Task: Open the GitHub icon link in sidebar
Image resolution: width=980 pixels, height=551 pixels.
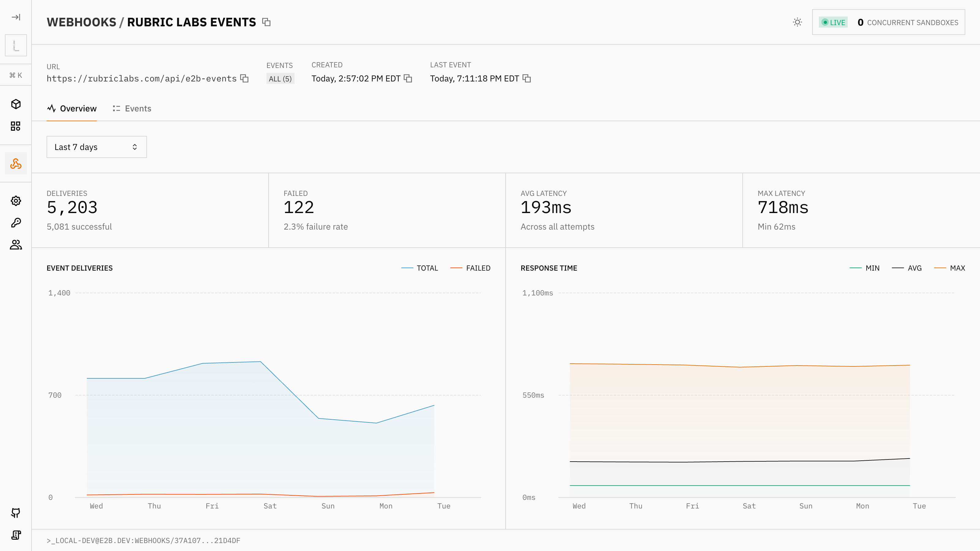Action: (x=16, y=513)
